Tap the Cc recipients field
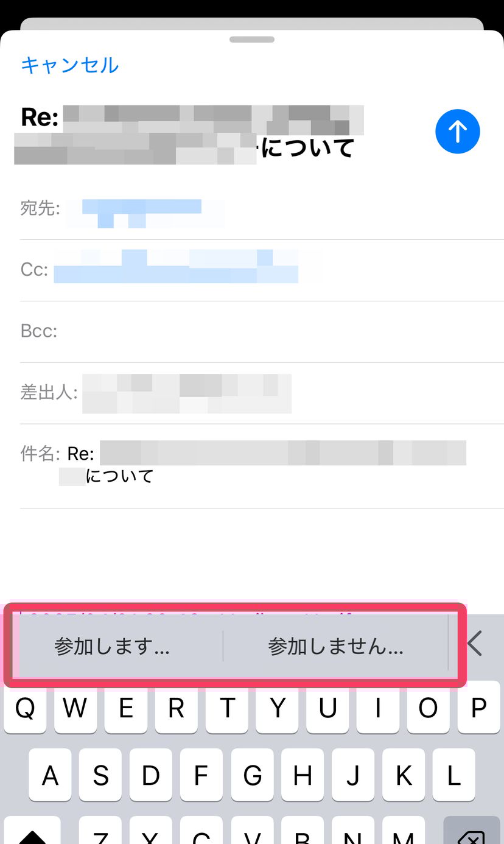Screen dimensions: 504x844 point(262,270)
